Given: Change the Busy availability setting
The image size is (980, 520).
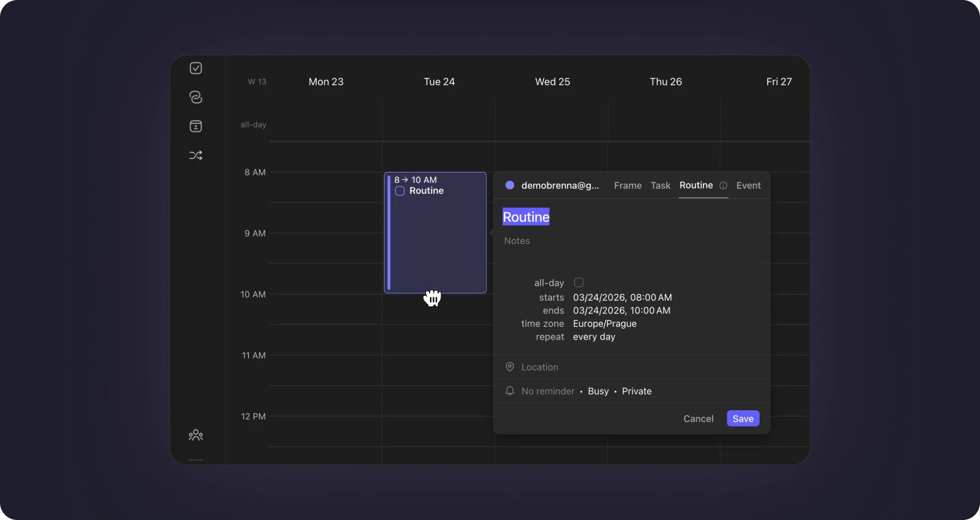Looking at the screenshot, I should click(x=598, y=391).
